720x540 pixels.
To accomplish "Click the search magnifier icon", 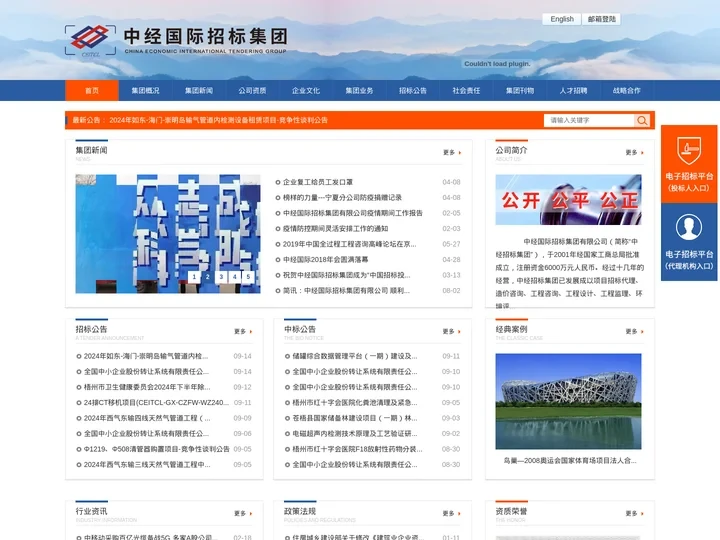I will pyautogui.click(x=642, y=120).
